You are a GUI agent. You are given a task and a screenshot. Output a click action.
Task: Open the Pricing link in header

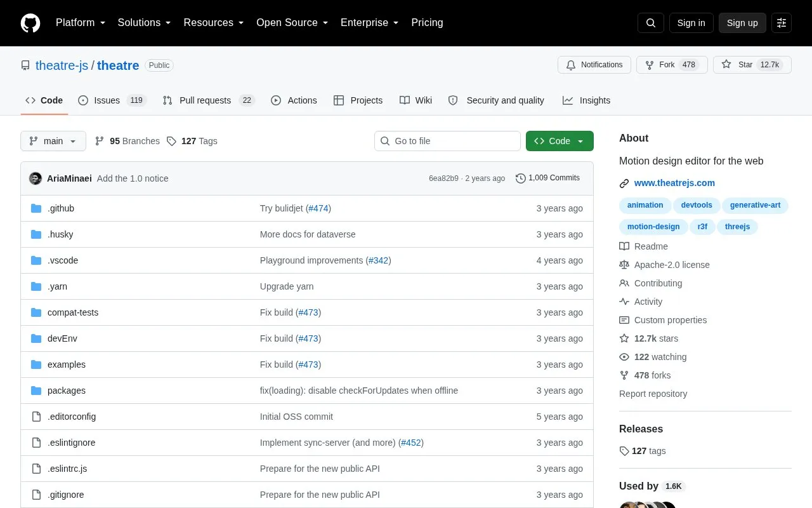[427, 23]
